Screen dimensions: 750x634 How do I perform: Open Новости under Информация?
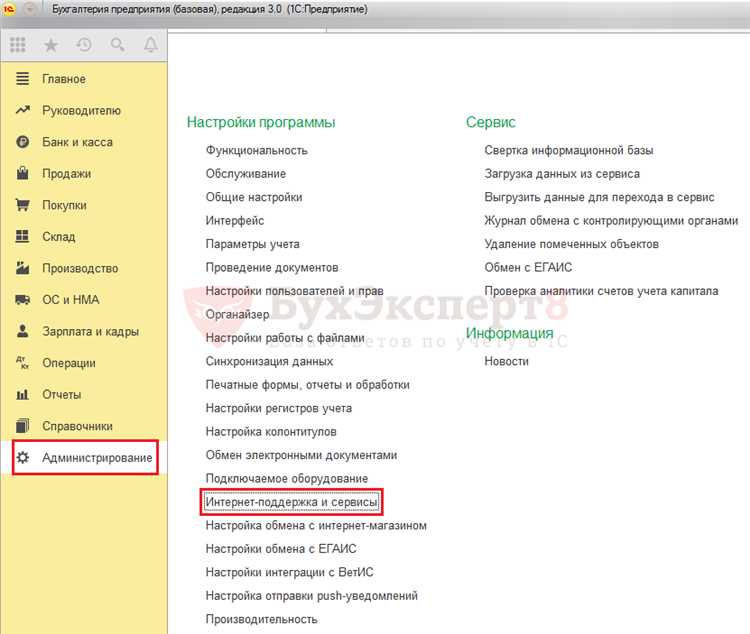tap(507, 361)
